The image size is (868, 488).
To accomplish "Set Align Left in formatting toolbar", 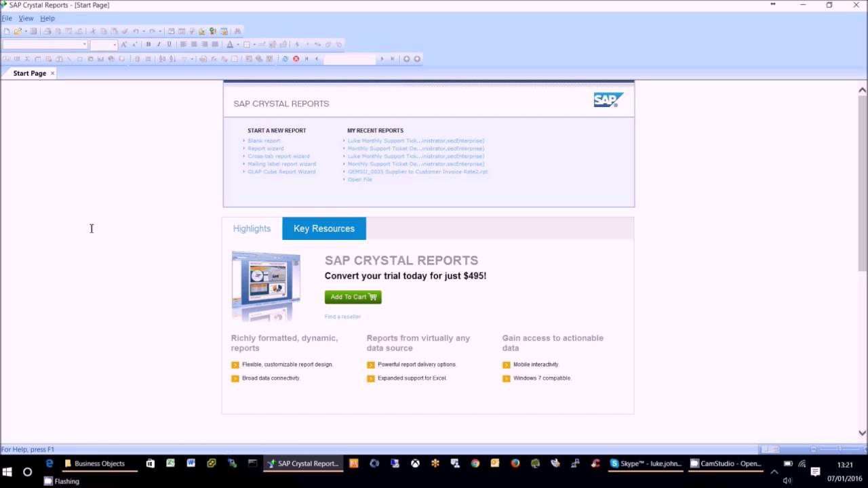I will pyautogui.click(x=183, y=44).
